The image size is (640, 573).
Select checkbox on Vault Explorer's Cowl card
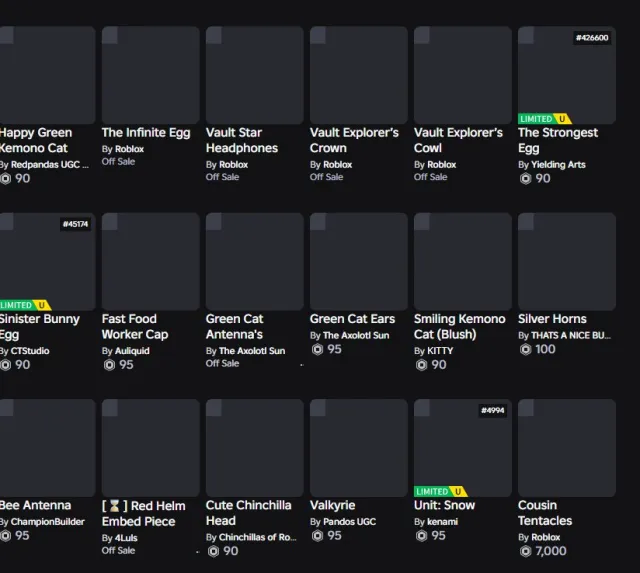[x=422, y=35]
